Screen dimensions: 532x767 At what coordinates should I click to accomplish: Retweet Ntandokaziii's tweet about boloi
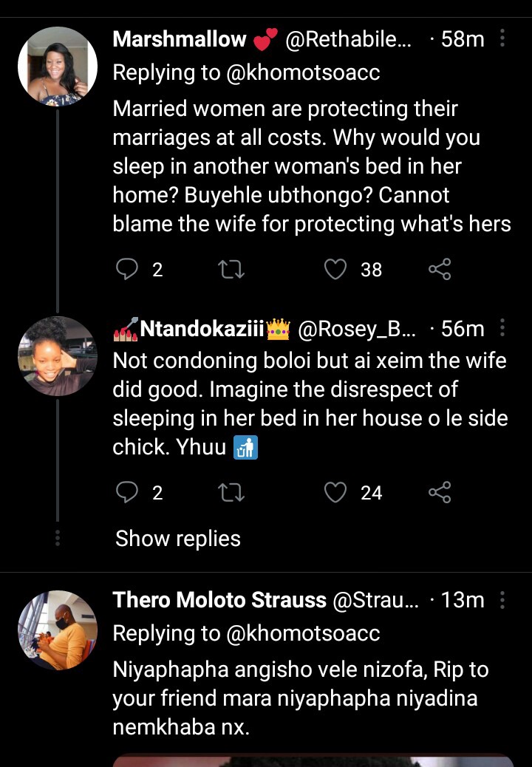(232, 492)
